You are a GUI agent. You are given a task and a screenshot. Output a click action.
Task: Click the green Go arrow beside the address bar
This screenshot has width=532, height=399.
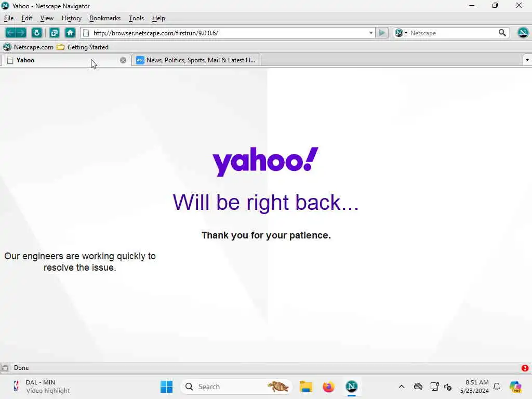point(382,33)
